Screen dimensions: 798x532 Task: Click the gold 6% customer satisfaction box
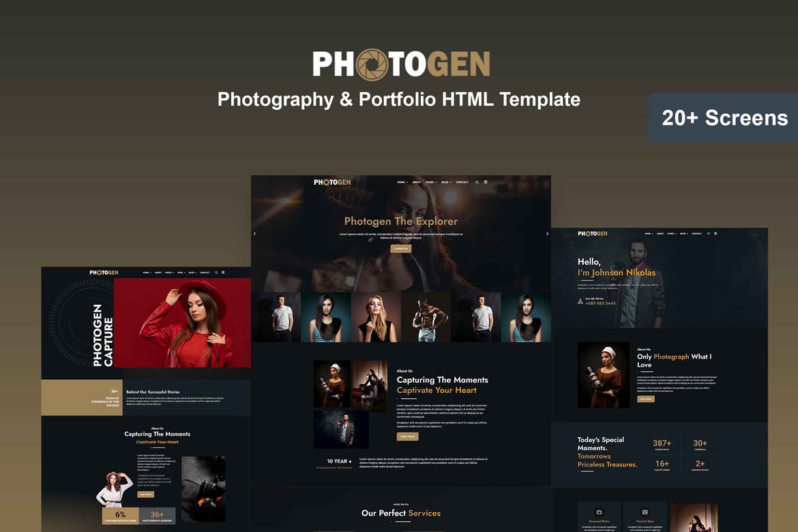(120, 516)
